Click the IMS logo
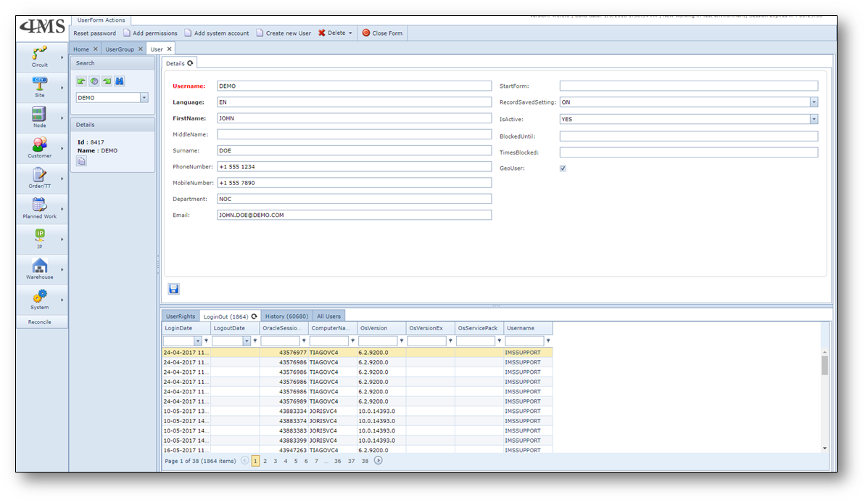The image size is (868, 503). 43,27
